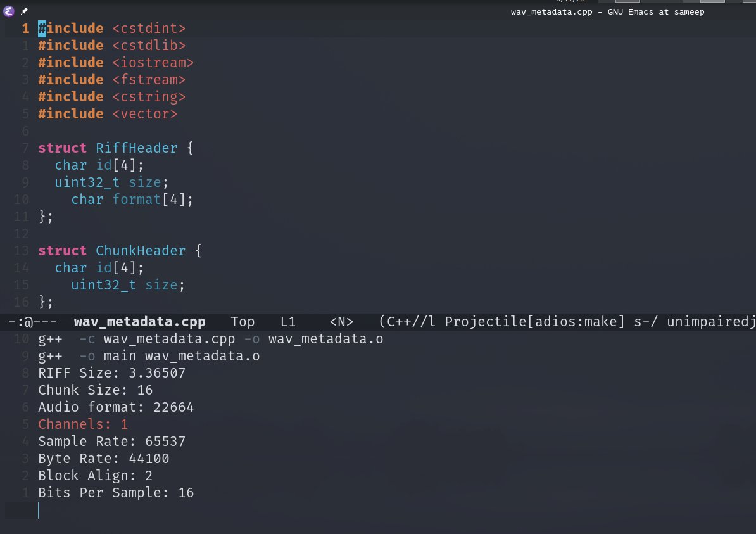Select the '#include <cstring>' line
The width and height of the screenshot is (756, 534).
click(x=112, y=97)
